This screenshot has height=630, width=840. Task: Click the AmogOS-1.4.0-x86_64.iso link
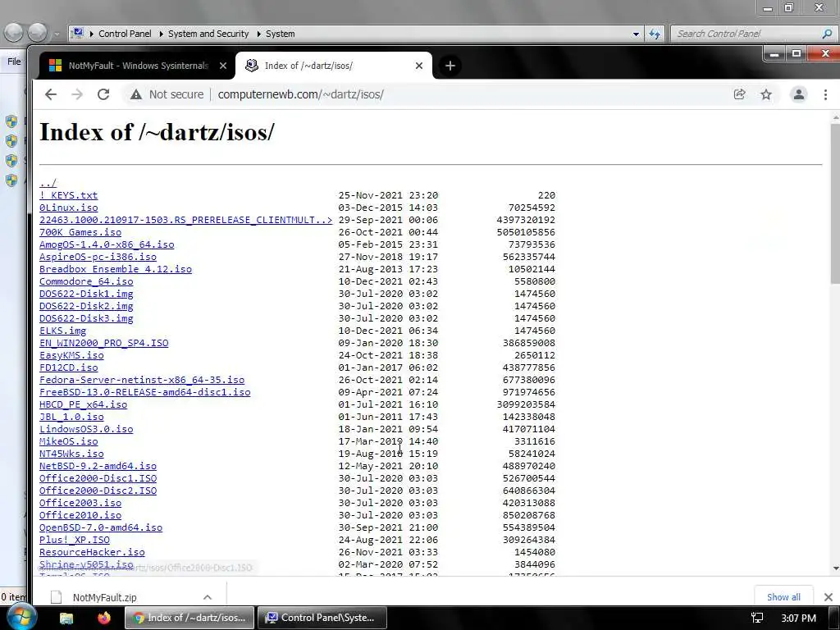point(107,244)
